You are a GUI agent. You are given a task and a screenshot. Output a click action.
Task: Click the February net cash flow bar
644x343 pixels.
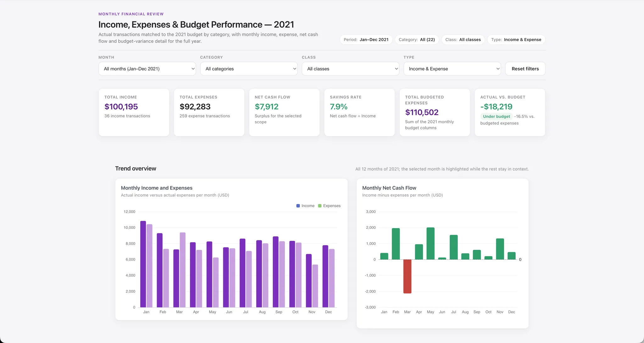(396, 244)
